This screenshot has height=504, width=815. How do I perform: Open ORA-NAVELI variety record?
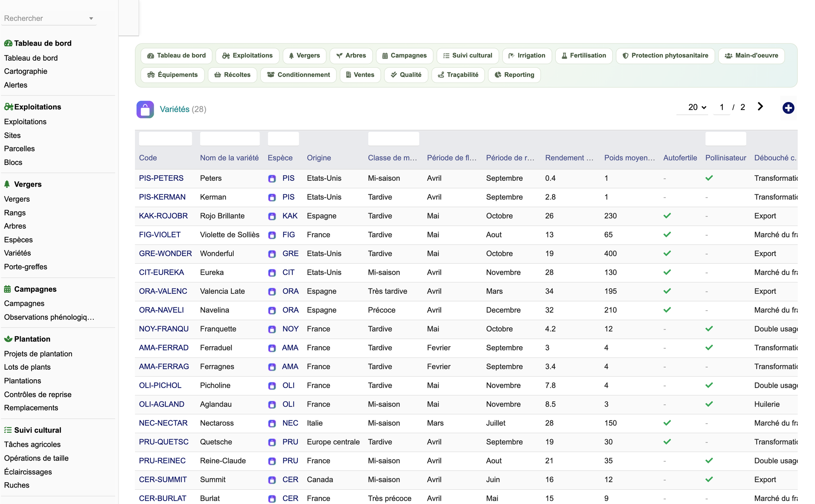pos(161,310)
